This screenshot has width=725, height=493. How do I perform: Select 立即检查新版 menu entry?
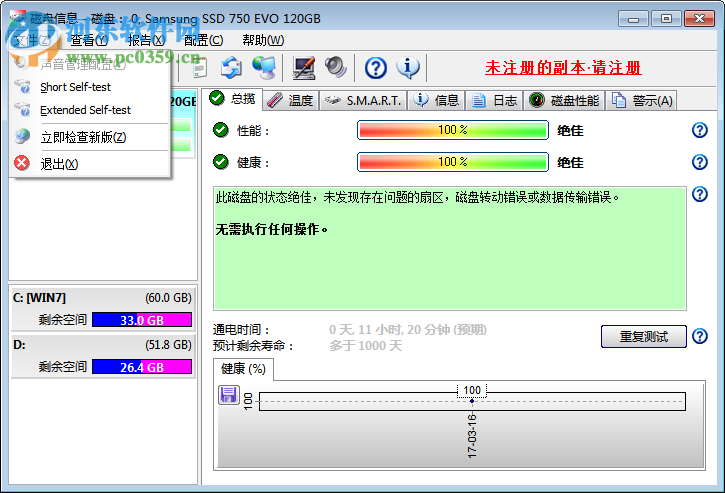click(90, 137)
